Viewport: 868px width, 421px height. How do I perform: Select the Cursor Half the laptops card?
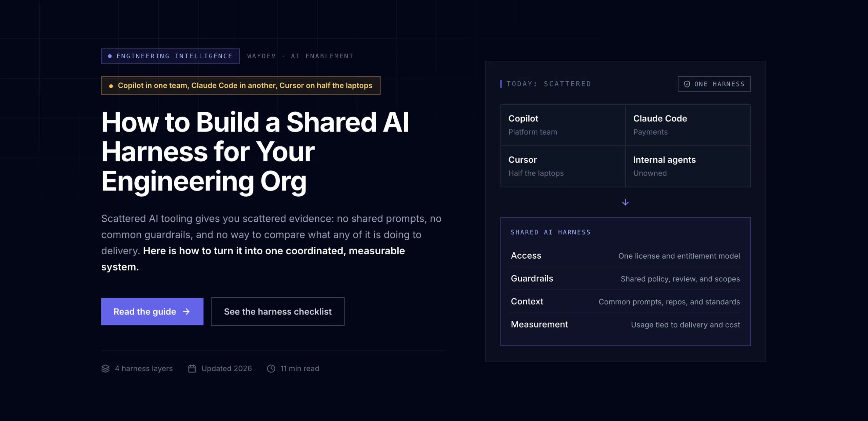pyautogui.click(x=563, y=166)
